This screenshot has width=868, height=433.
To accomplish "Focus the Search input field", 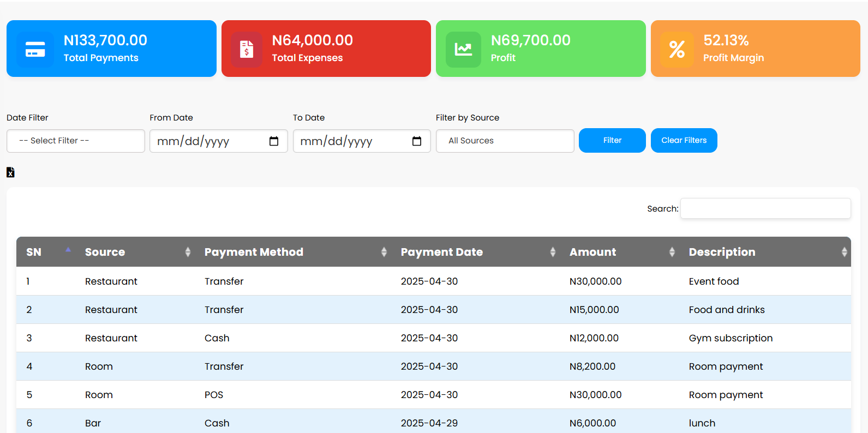I will (765, 208).
